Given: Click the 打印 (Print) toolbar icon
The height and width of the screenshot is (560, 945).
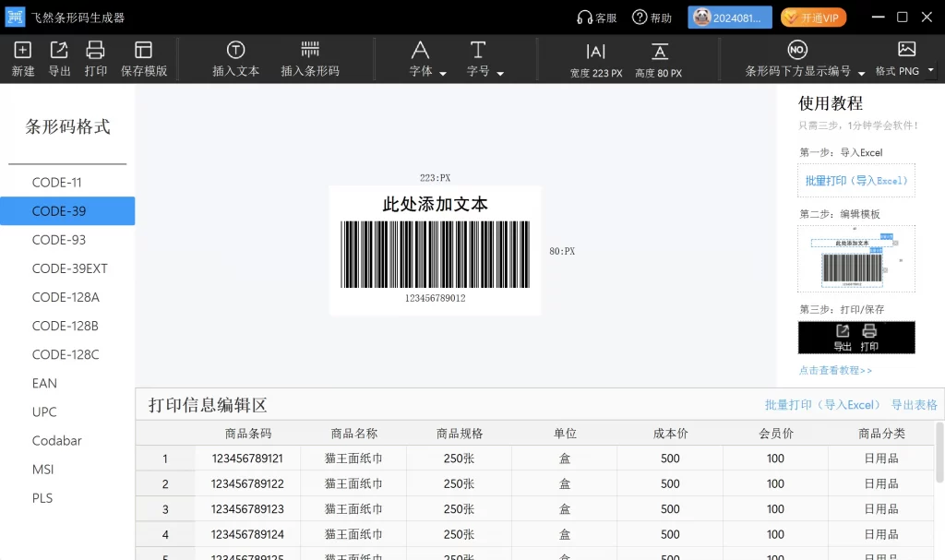Looking at the screenshot, I should 95,50.
